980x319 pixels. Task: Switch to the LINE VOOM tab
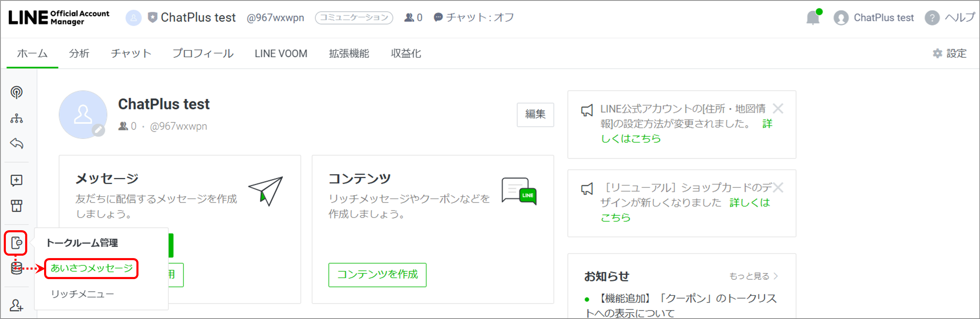pos(281,54)
